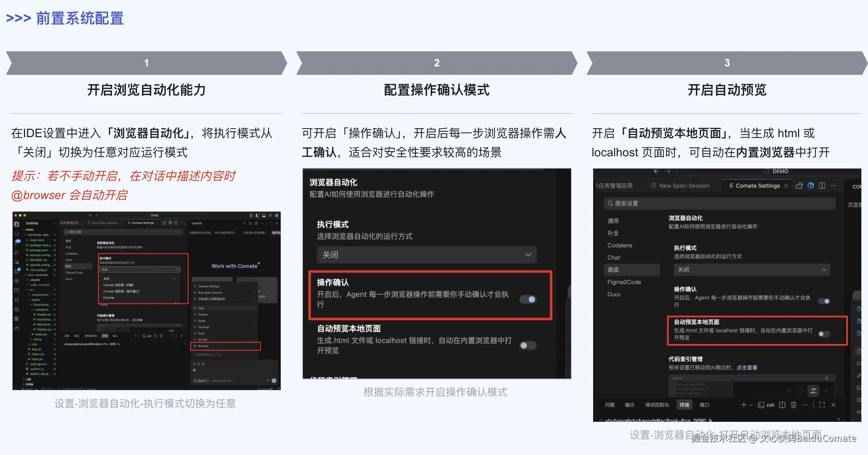Click the 搜索设置 search field in step 3
The height and width of the screenshot is (455, 868).
[719, 204]
